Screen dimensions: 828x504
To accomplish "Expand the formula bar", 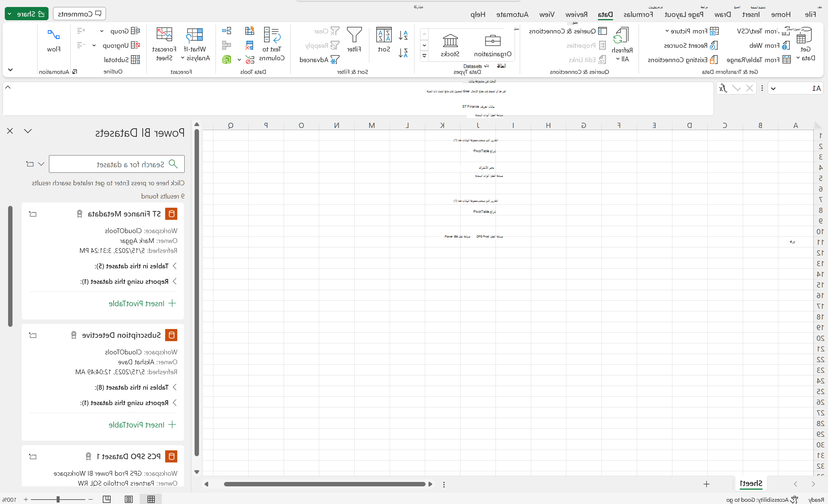I will (8, 87).
